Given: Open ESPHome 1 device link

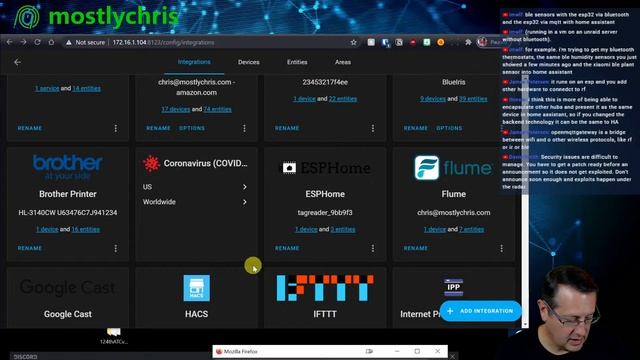Looking at the screenshot, I should (306, 229).
